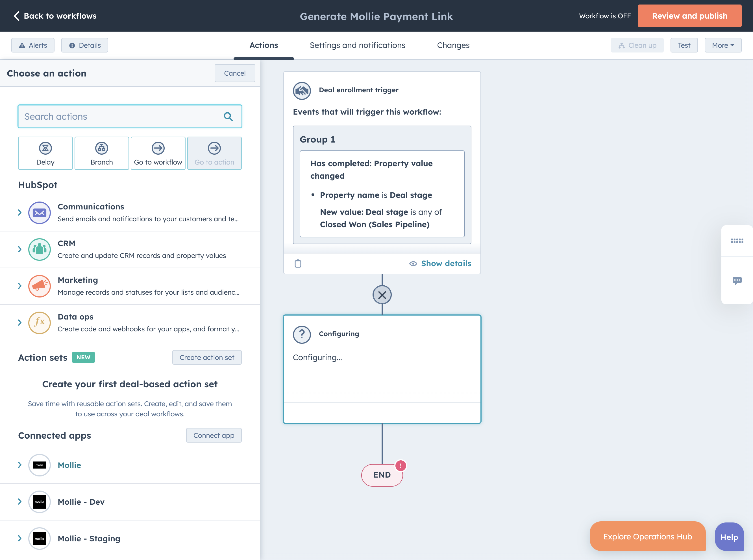Click the Go to action button
753x560 pixels.
click(x=214, y=153)
